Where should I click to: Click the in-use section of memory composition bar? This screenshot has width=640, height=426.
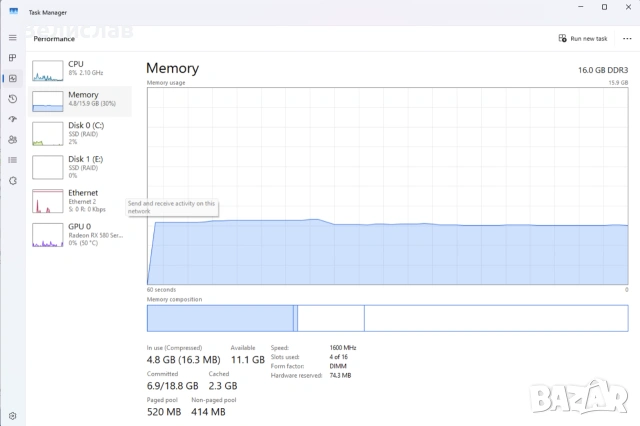[x=220, y=318]
